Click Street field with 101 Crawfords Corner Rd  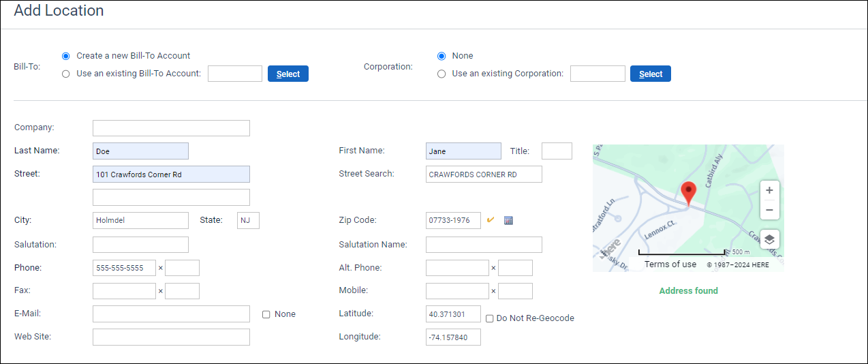click(x=171, y=175)
